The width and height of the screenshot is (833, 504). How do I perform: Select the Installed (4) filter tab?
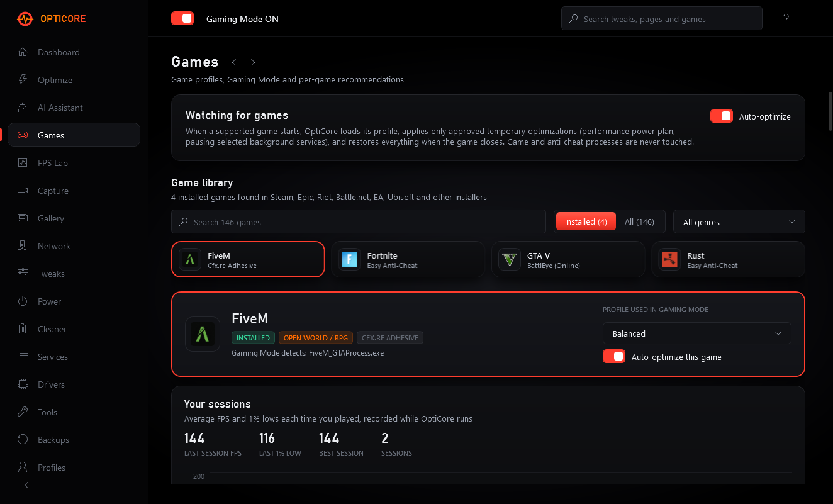point(586,222)
